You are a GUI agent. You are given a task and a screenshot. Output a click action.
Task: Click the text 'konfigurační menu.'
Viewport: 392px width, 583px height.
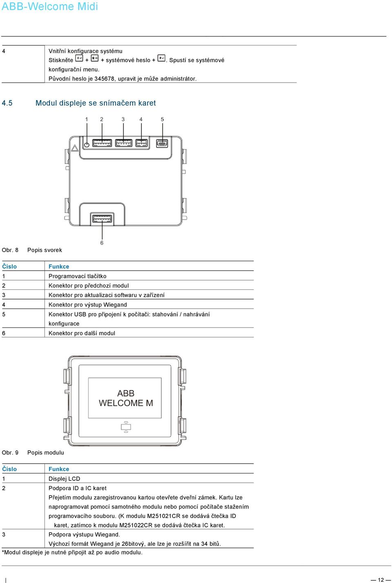click(x=74, y=70)
